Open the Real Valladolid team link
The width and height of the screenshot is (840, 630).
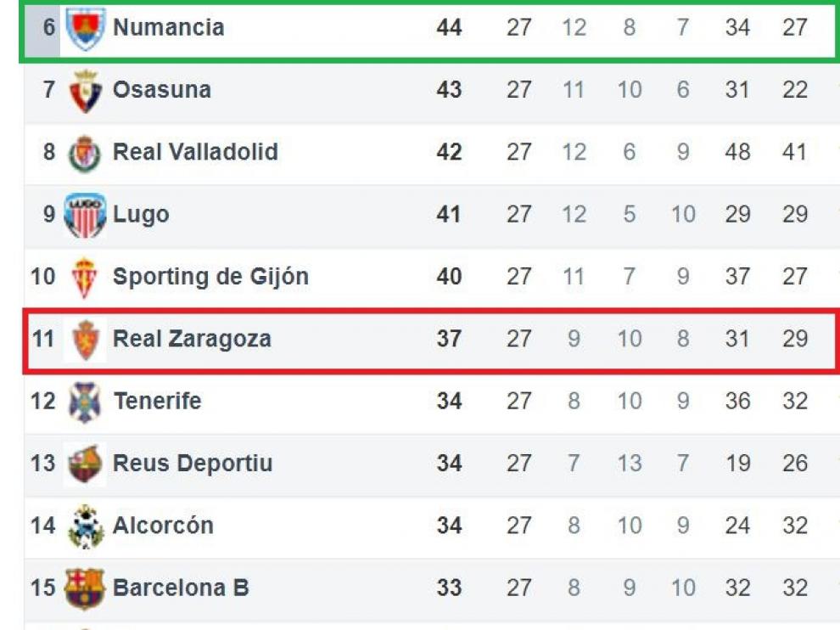[x=195, y=152]
